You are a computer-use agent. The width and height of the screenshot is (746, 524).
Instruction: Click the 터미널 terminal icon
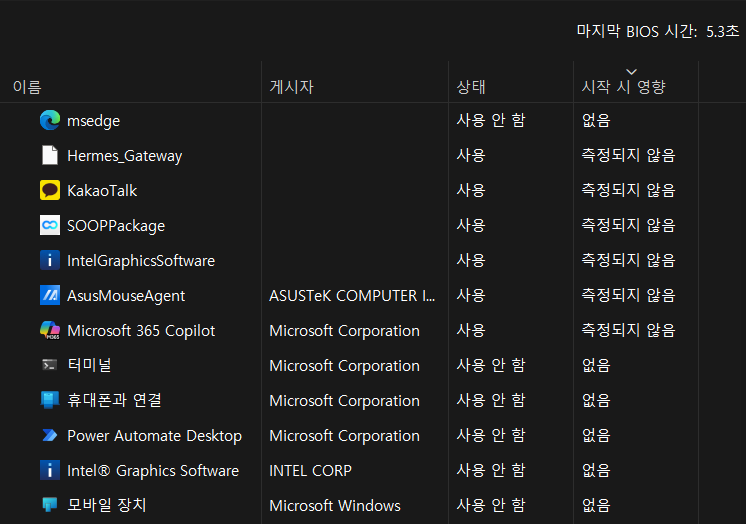pyautogui.click(x=50, y=365)
